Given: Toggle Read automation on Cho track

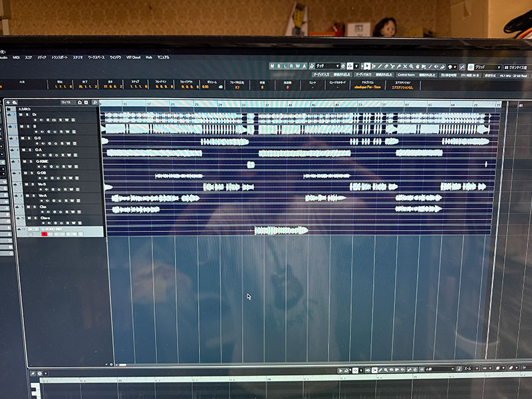Looking at the screenshot, I should click(67, 212).
